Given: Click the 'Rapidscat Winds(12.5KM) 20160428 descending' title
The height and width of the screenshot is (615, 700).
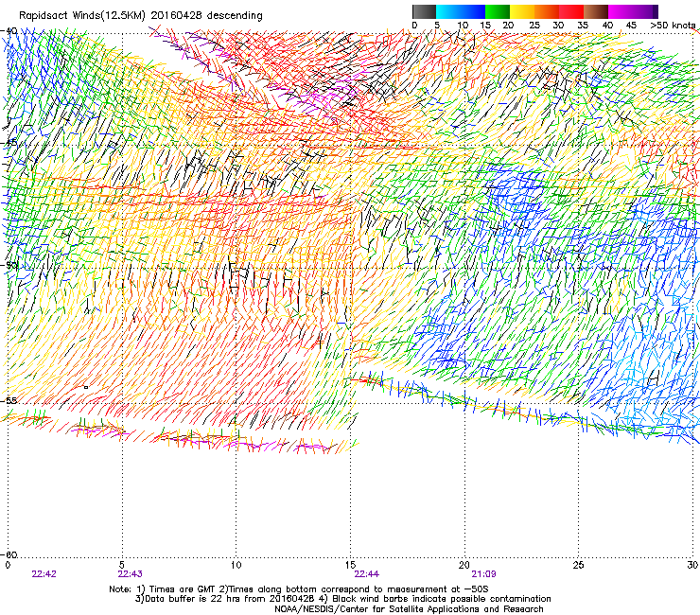Looking at the screenshot, I should pyautogui.click(x=141, y=16).
